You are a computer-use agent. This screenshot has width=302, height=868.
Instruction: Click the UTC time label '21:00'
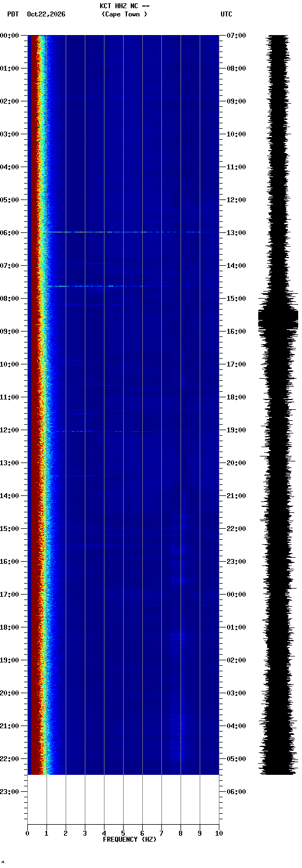(x=236, y=496)
